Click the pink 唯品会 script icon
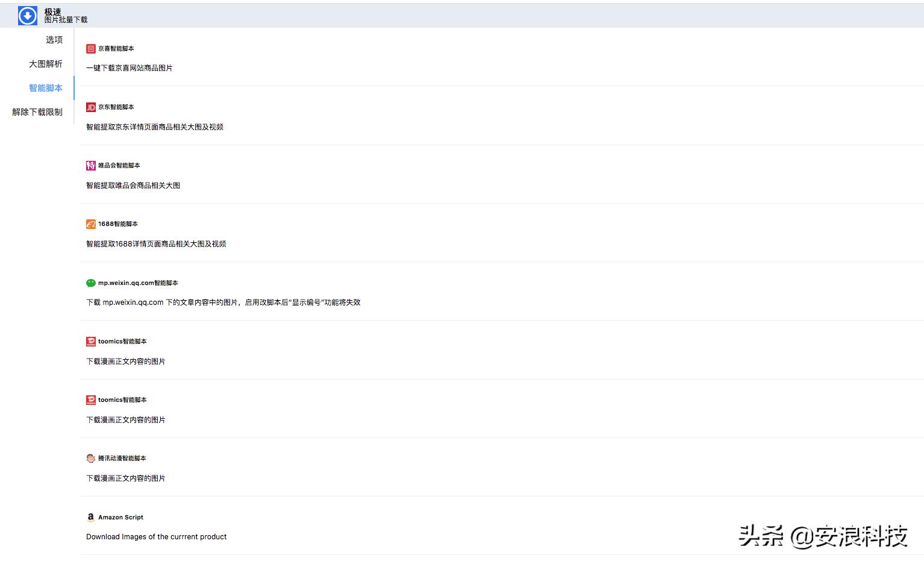The height and width of the screenshot is (564, 924). click(91, 166)
